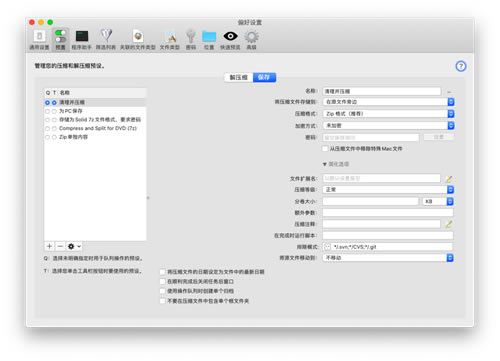Open the gear action menu below preset list
This screenshot has width=500, height=361.
[x=74, y=246]
